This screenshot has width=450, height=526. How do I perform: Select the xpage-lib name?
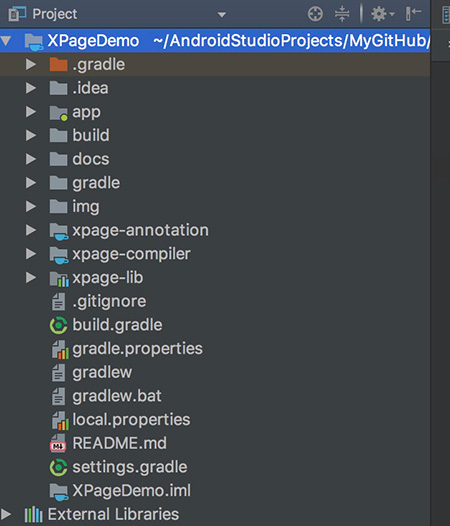coord(107,278)
